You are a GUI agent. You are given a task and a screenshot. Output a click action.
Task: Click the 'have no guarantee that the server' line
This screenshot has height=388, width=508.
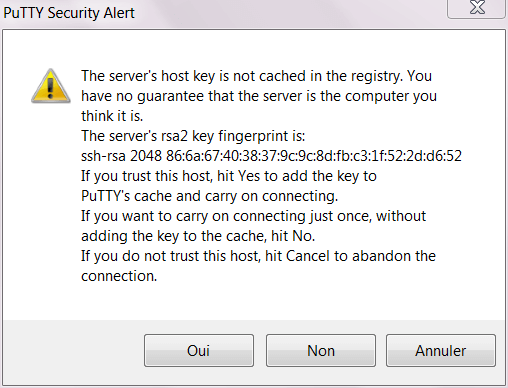tap(259, 96)
